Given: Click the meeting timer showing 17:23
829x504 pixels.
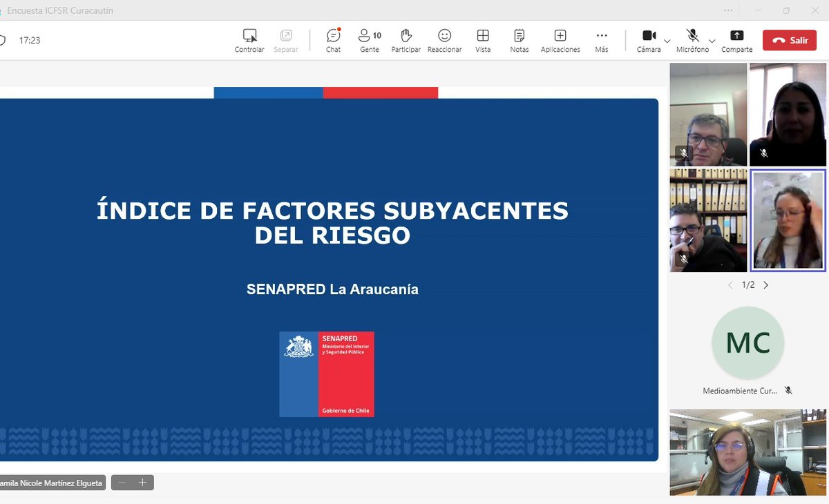Looking at the screenshot, I should 30,41.
